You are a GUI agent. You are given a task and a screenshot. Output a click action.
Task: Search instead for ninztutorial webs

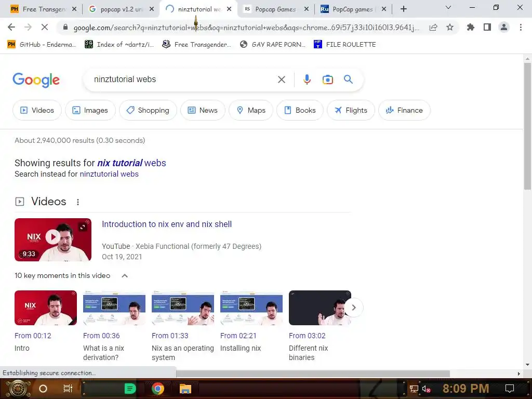[x=109, y=174]
